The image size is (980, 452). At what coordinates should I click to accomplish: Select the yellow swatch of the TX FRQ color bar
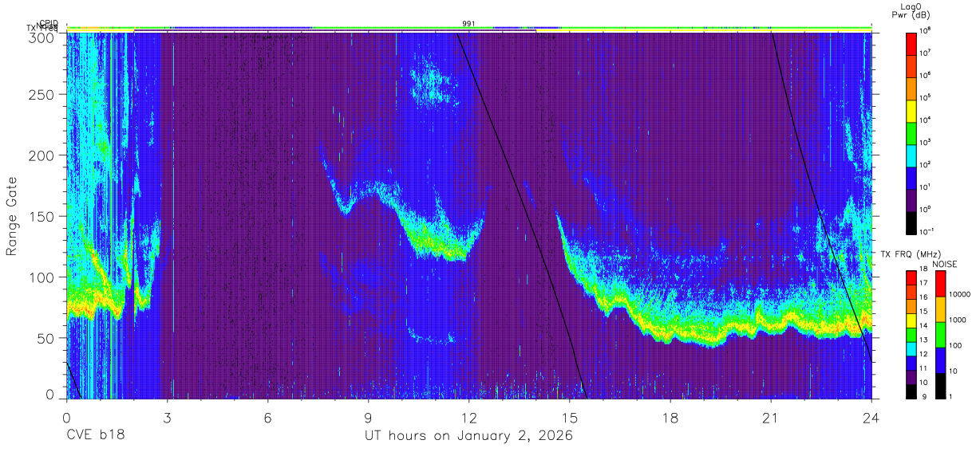pyautogui.click(x=912, y=319)
